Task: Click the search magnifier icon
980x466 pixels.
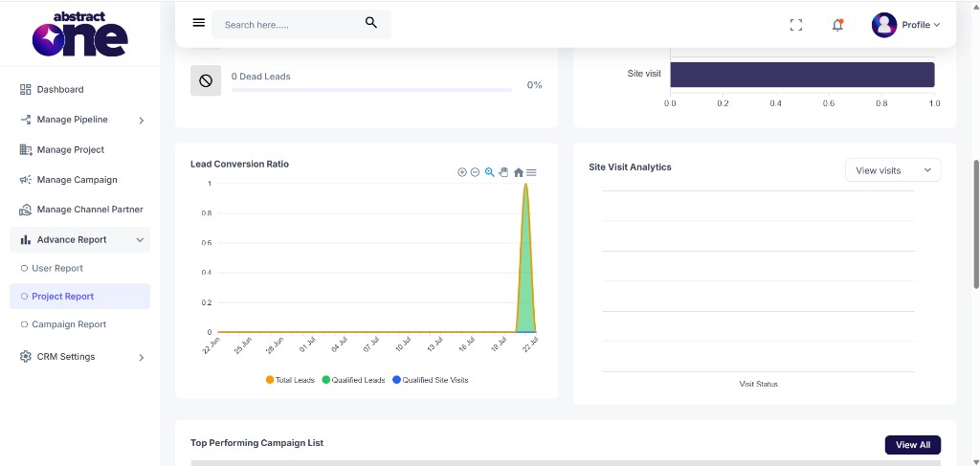Action: point(371,23)
